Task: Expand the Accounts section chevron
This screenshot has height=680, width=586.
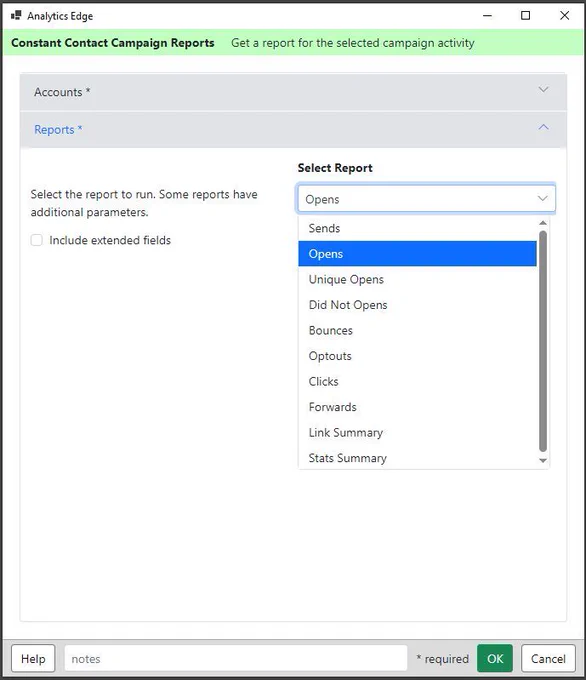Action: tap(543, 89)
